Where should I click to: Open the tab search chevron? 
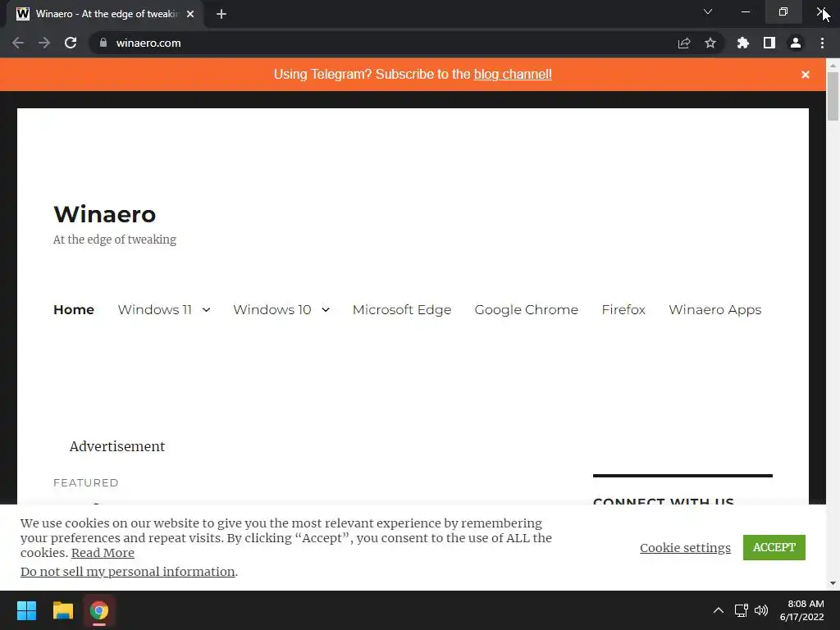708,11
